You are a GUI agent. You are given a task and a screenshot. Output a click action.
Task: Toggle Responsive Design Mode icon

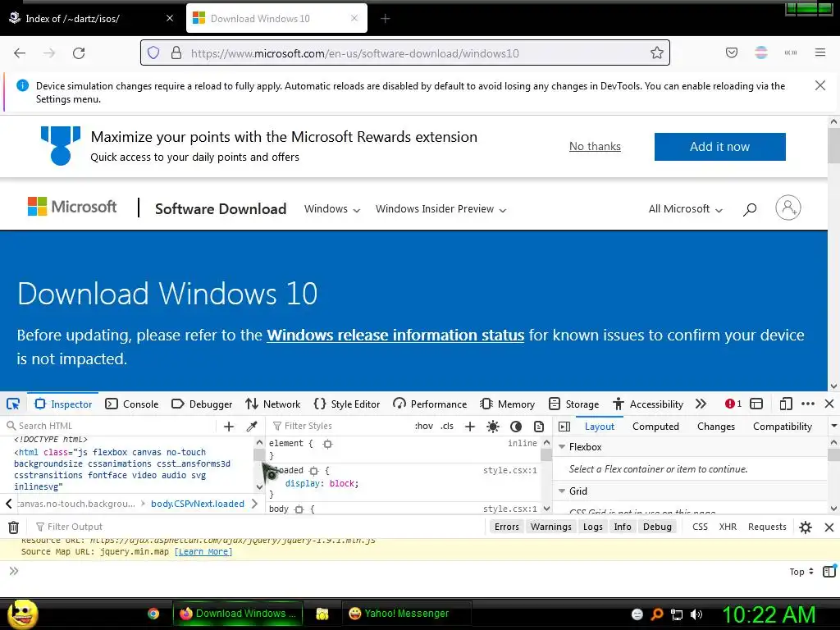coord(786,404)
